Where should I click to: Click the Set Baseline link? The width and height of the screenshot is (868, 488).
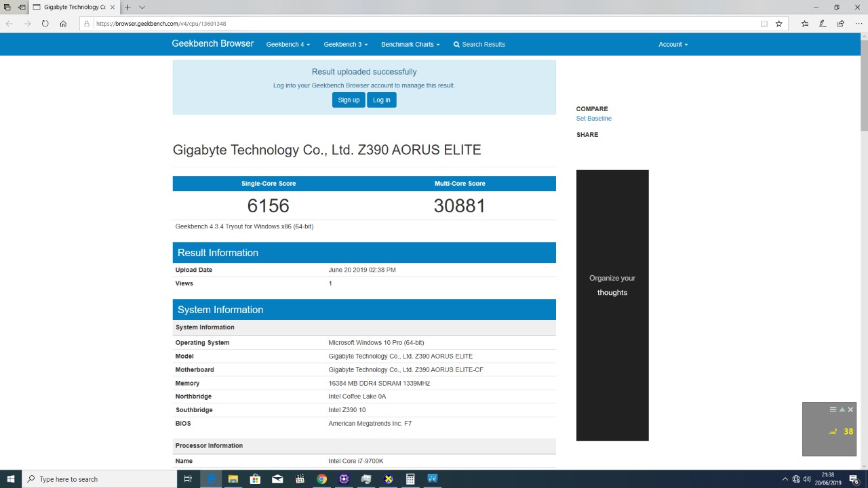point(594,119)
